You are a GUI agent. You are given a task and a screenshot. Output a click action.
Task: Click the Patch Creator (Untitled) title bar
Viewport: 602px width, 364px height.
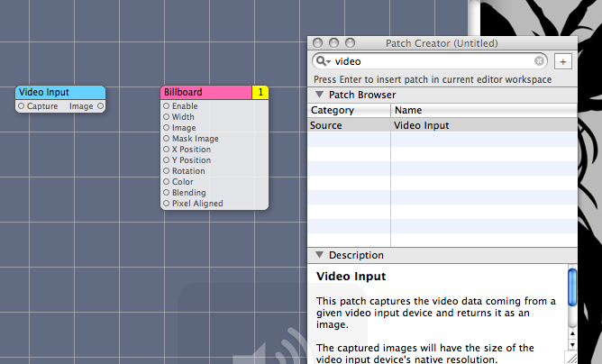(x=442, y=43)
